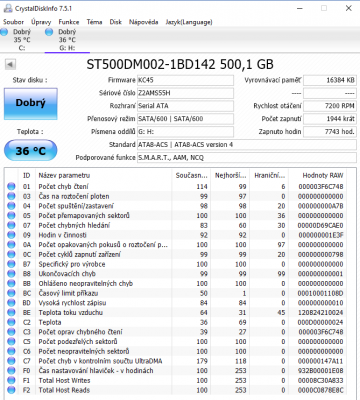Open the Soubor menu
The height and width of the screenshot is (400, 360).
[x=14, y=22]
